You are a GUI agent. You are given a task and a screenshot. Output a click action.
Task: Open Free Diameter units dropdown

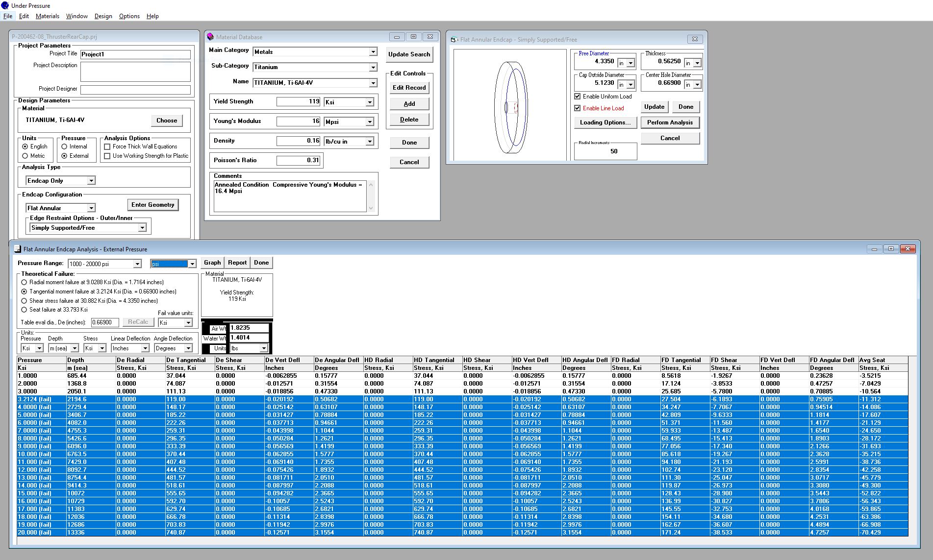[631, 63]
